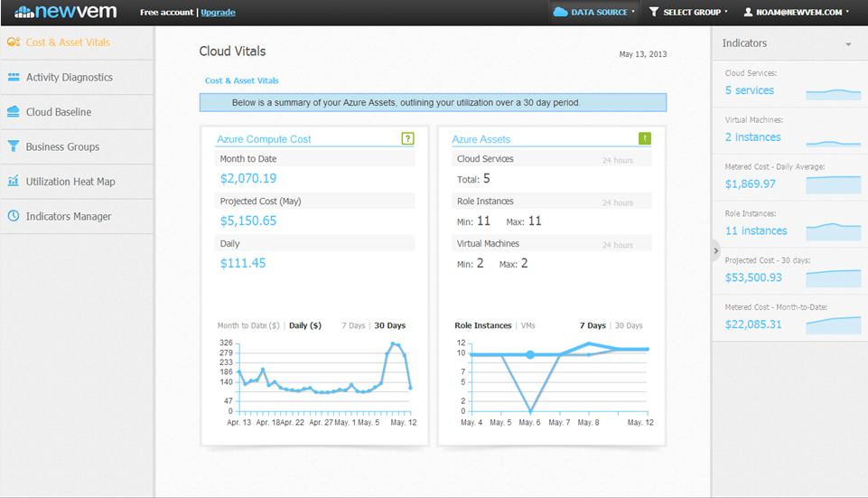The width and height of the screenshot is (868, 498).
Task: Click the Cloud Services Total: 5 value
Action: tap(473, 178)
